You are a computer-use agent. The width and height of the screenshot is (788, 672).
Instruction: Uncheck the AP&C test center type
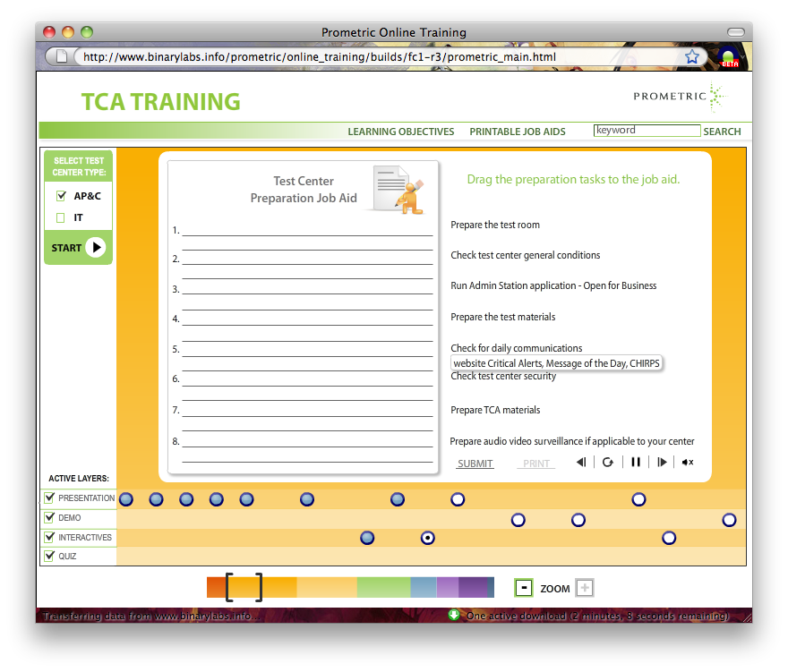coord(62,196)
